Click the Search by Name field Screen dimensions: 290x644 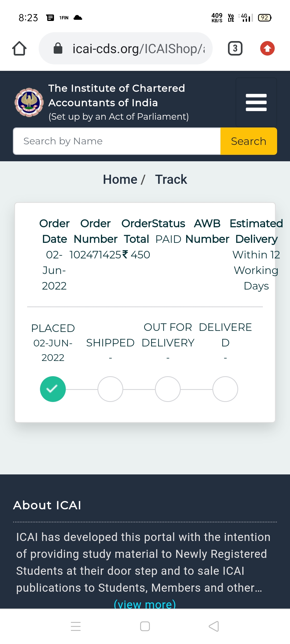[117, 141]
